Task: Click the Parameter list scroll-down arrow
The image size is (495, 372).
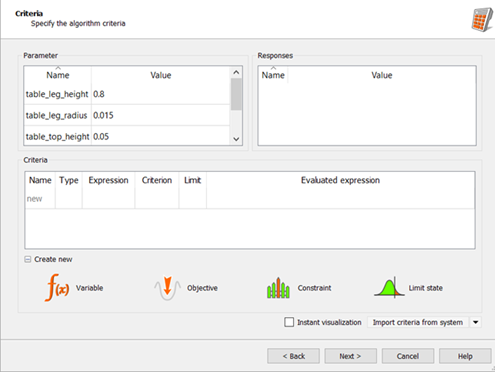Action: (x=236, y=139)
